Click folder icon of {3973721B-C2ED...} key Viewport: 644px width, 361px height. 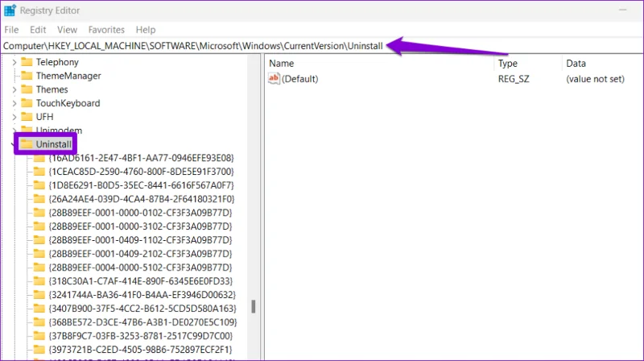click(x=39, y=350)
